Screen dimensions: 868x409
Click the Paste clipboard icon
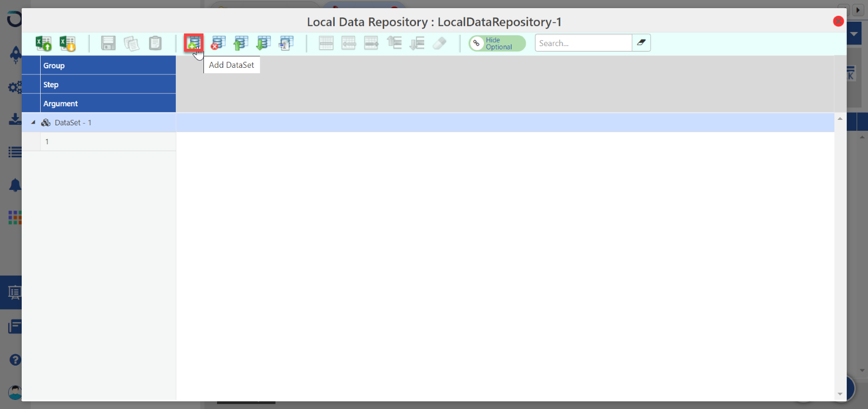[155, 43]
